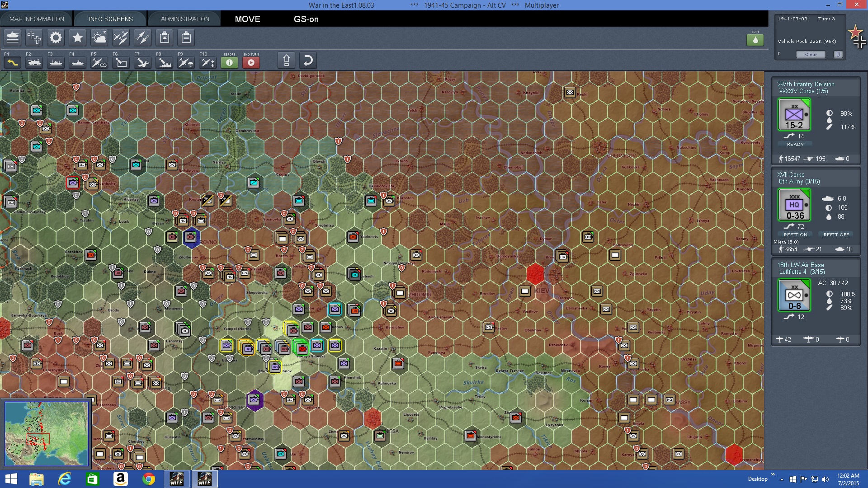Image resolution: width=868 pixels, height=488 pixels.
Task: Open the green Report info button
Action: click(229, 62)
